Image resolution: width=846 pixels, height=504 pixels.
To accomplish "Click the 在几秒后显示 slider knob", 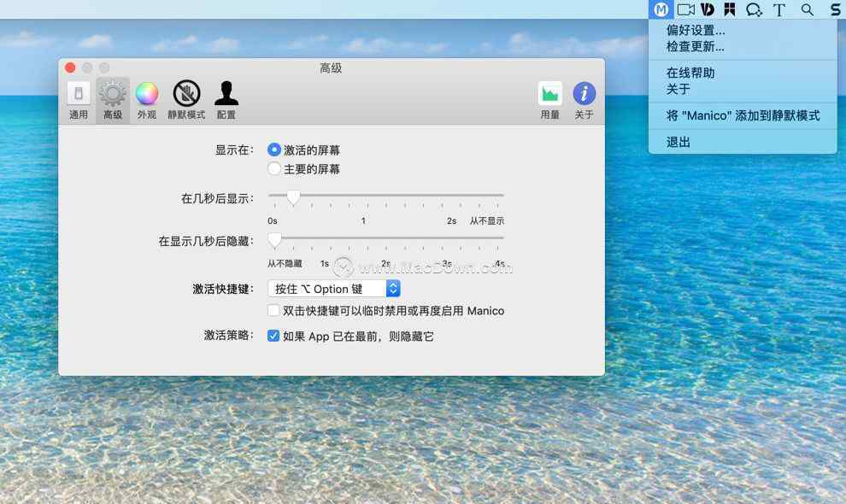I will pyautogui.click(x=293, y=197).
